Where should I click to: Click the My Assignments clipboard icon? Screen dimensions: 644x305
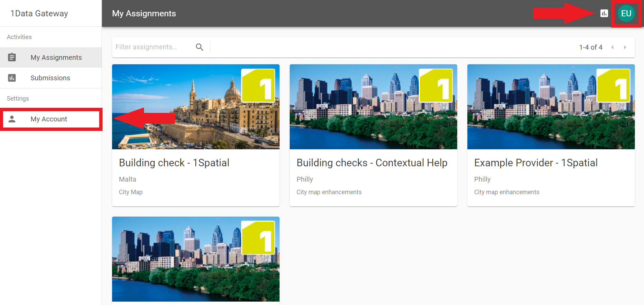[12, 57]
